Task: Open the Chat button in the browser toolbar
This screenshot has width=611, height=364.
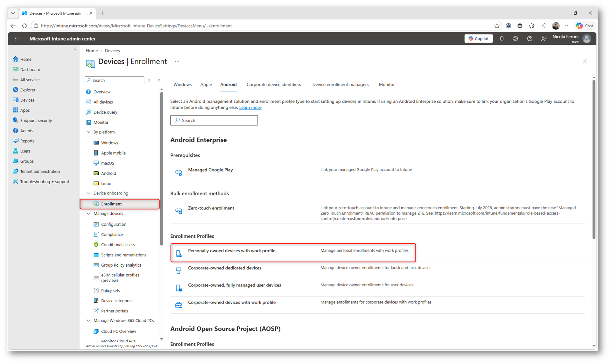Action: point(585,26)
